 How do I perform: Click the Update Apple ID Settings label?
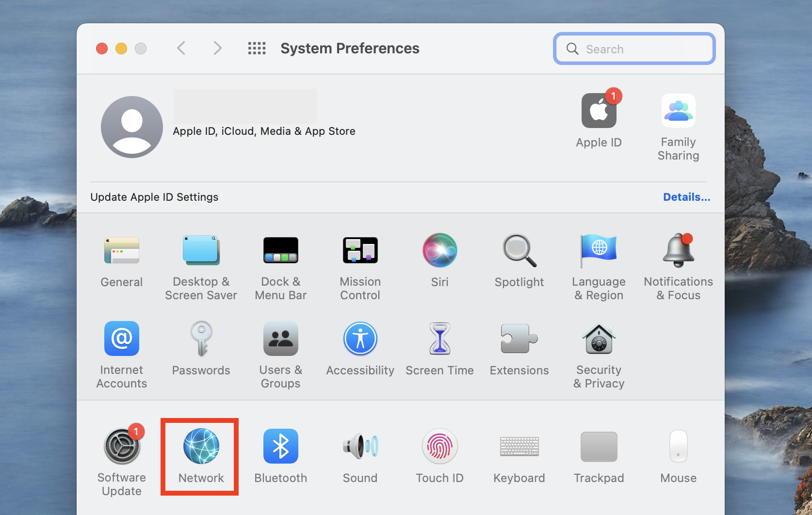tap(154, 197)
